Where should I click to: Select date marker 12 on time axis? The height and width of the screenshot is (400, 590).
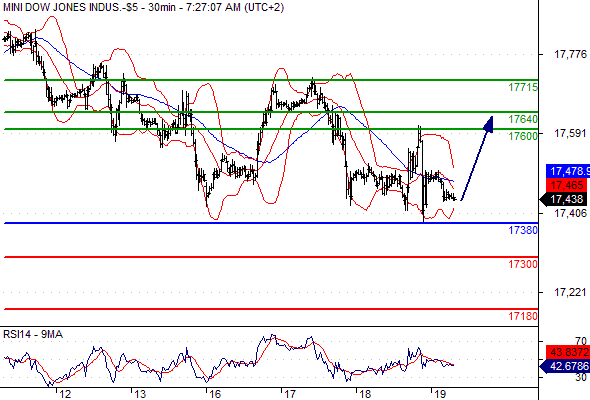click(x=65, y=394)
